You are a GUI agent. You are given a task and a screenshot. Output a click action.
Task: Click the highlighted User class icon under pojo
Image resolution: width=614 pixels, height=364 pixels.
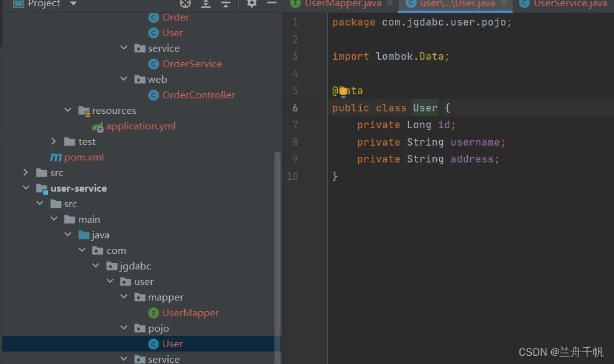coord(154,344)
